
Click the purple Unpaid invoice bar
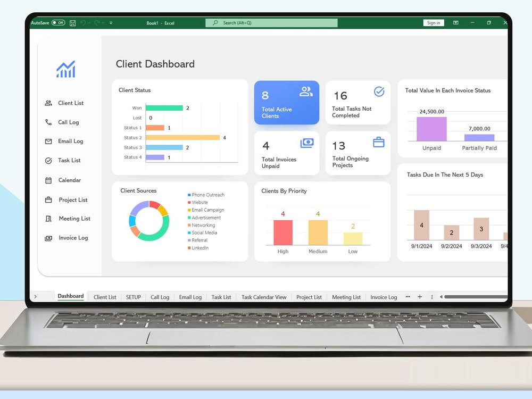431,129
